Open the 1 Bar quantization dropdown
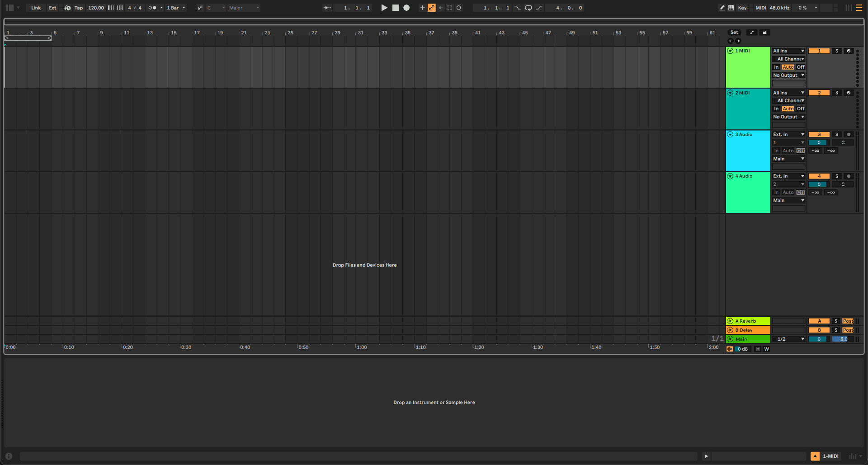Viewport: 868px width, 465px height. [176, 8]
